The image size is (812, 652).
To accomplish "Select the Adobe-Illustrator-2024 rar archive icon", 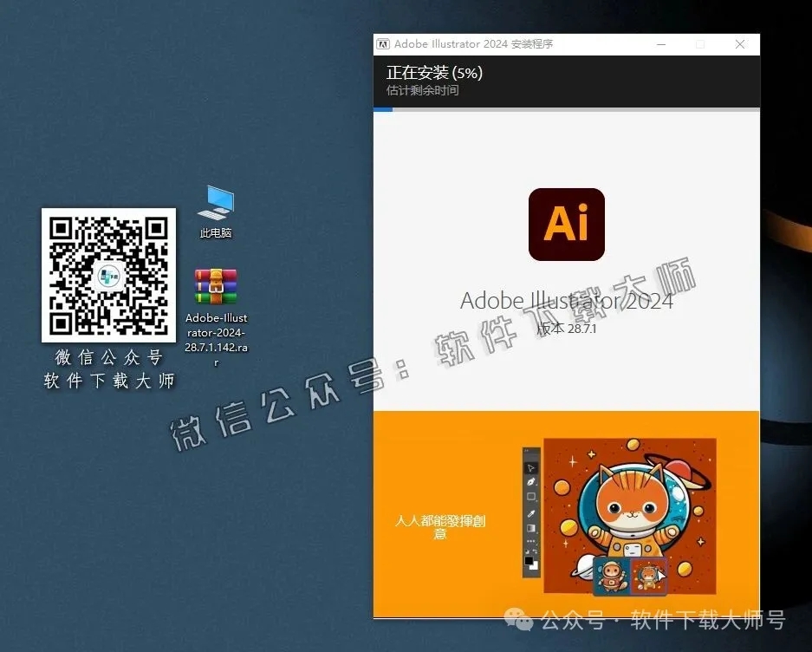I will pyautogui.click(x=216, y=284).
